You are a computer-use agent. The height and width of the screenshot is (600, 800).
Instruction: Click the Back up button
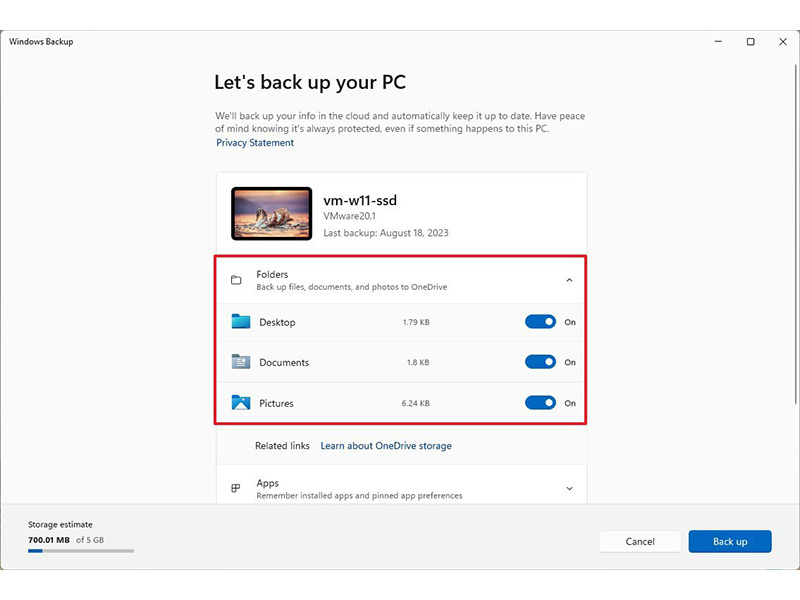[x=730, y=541]
